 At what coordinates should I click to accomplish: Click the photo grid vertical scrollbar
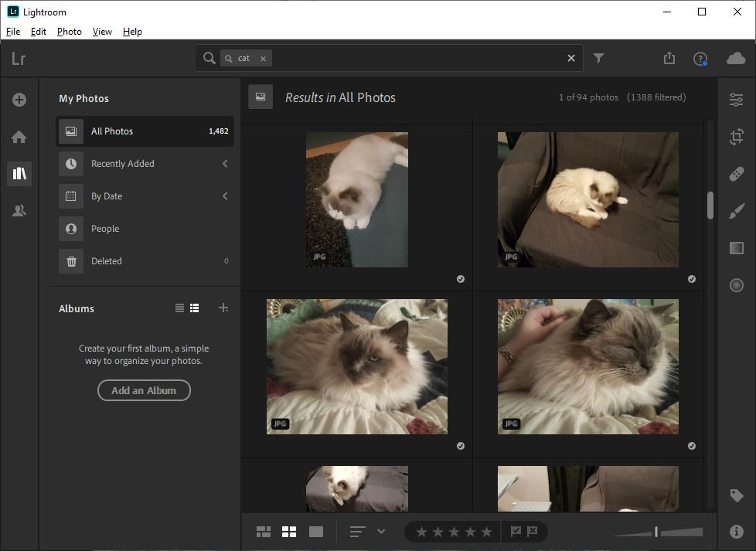pos(710,206)
